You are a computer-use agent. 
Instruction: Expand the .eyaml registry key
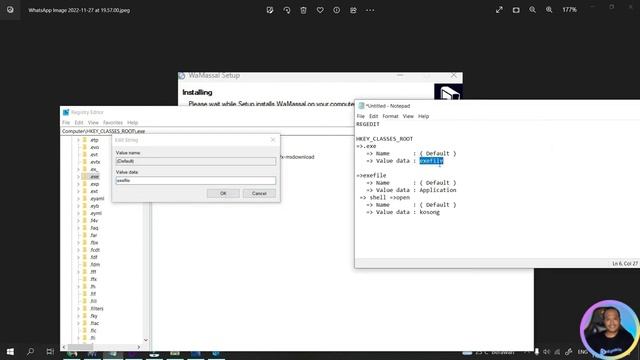point(78,199)
